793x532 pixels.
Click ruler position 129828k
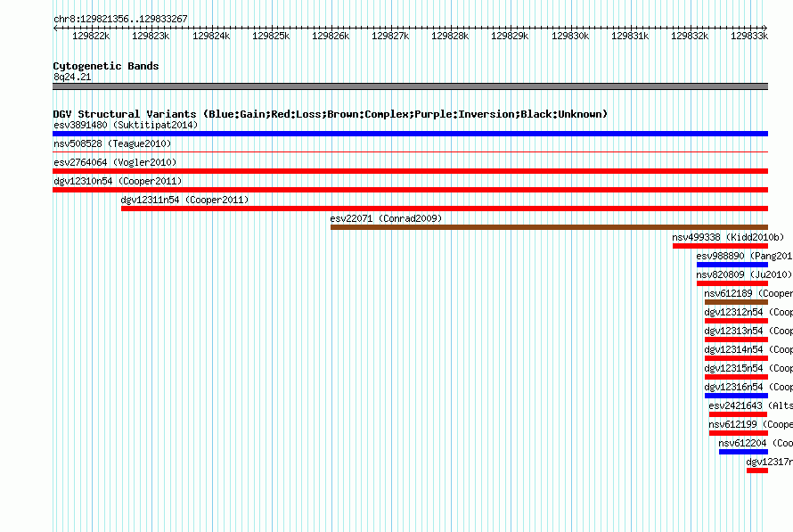click(x=450, y=36)
